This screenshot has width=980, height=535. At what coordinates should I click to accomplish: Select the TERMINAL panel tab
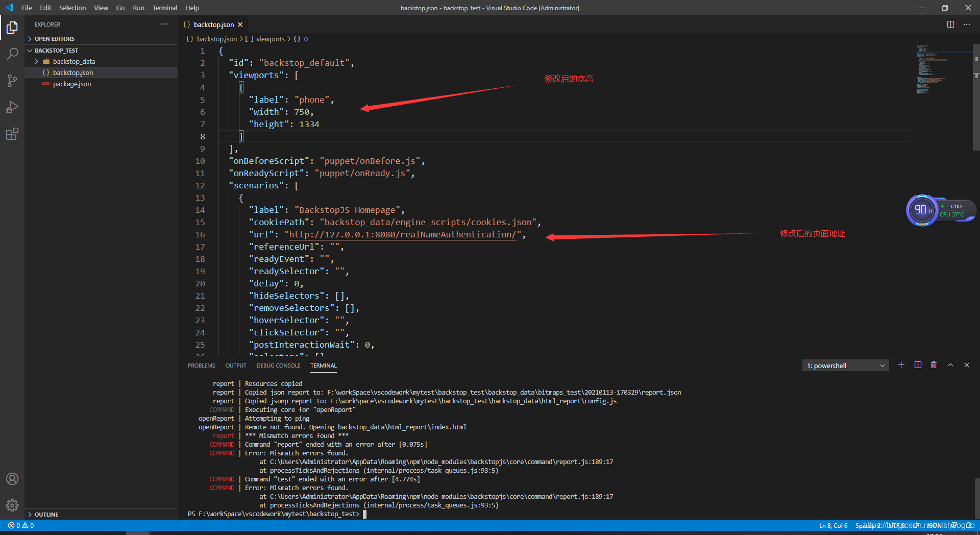click(x=324, y=366)
